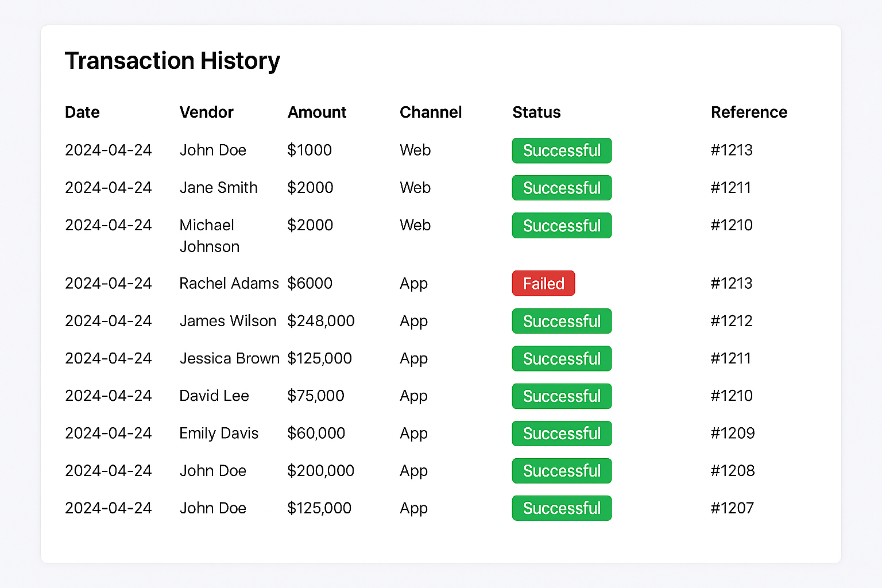Image resolution: width=882 pixels, height=588 pixels.
Task: Select vendor name Rachel Adams
Action: coord(229,283)
